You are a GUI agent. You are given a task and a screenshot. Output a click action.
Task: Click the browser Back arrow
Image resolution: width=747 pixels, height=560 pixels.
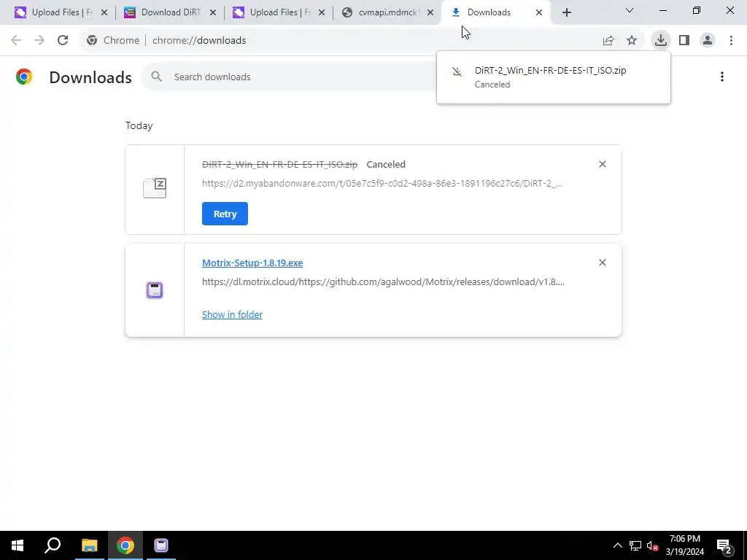coord(16,41)
